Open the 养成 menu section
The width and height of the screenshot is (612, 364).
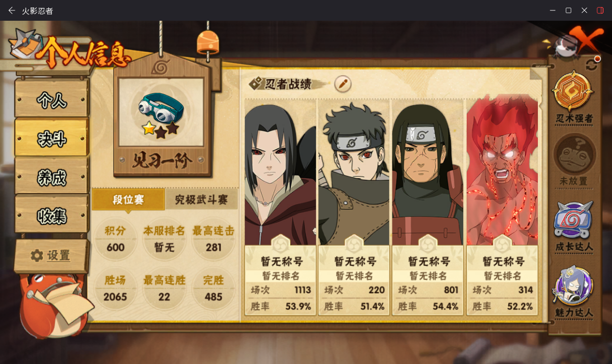52,178
